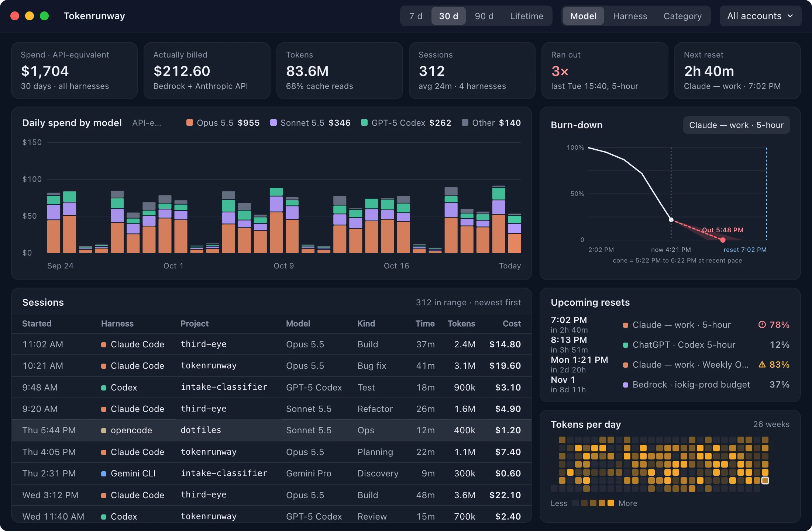
Task: Click the Other legend swatch
Action: pos(465,122)
